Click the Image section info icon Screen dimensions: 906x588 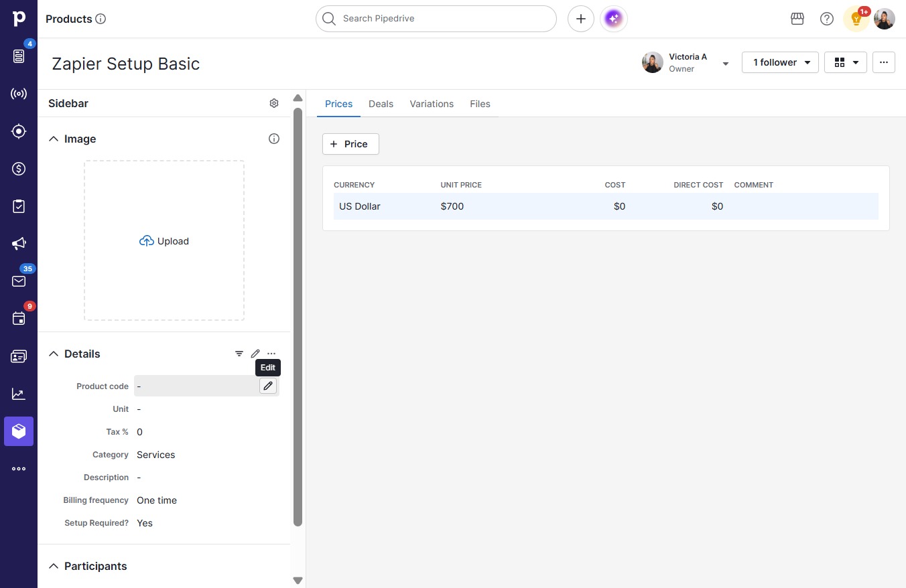tap(274, 139)
